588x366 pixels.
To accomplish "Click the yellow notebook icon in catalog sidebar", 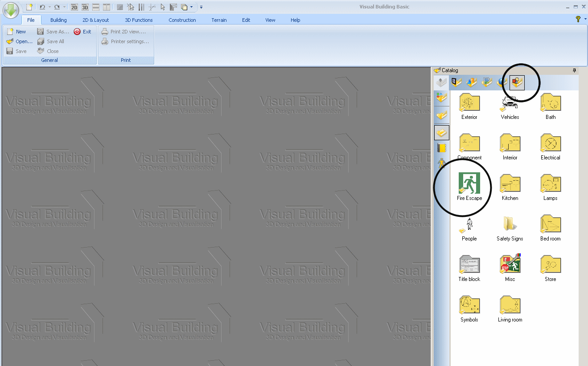I will tap(441, 148).
